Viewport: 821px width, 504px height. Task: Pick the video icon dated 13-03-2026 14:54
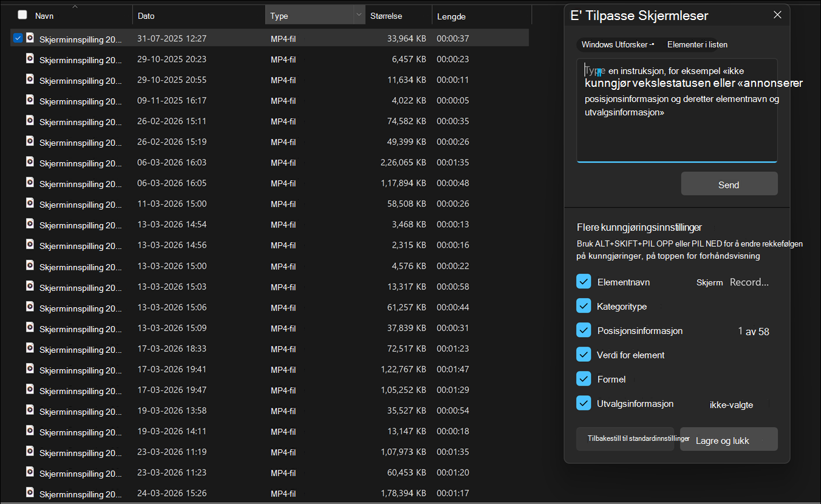click(x=29, y=224)
